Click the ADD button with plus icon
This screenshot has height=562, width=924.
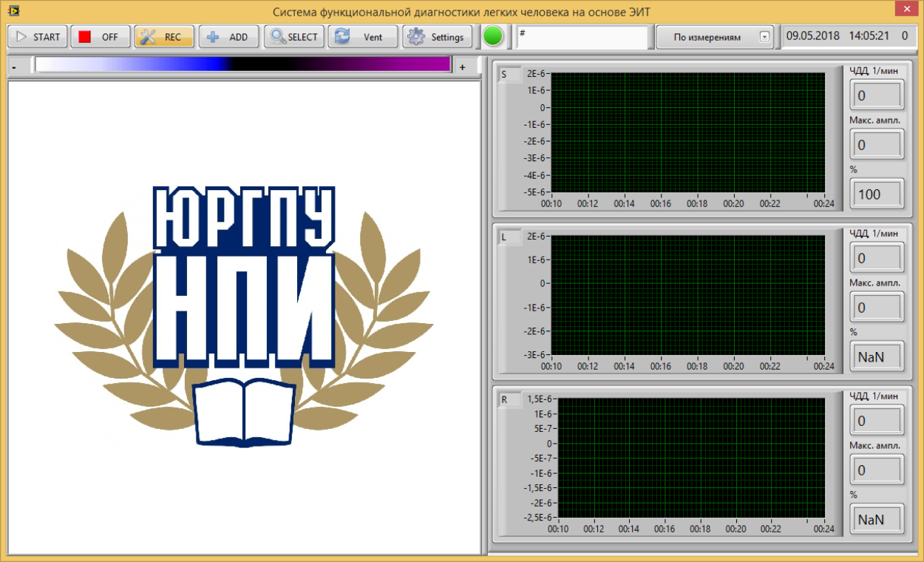[228, 37]
